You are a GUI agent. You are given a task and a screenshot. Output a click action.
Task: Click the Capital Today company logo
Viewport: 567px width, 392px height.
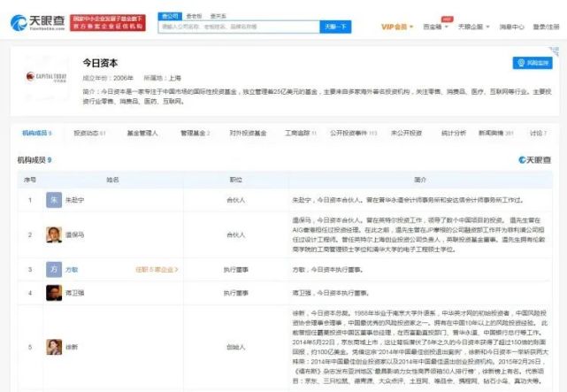click(x=46, y=77)
